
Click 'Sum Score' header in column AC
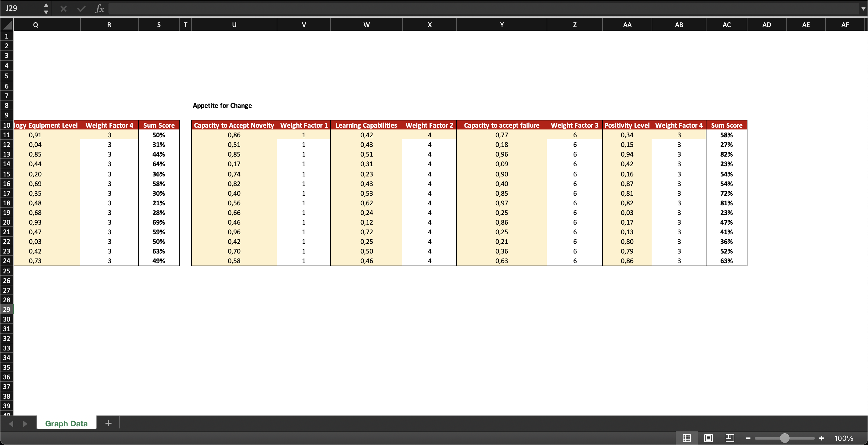[x=726, y=125]
